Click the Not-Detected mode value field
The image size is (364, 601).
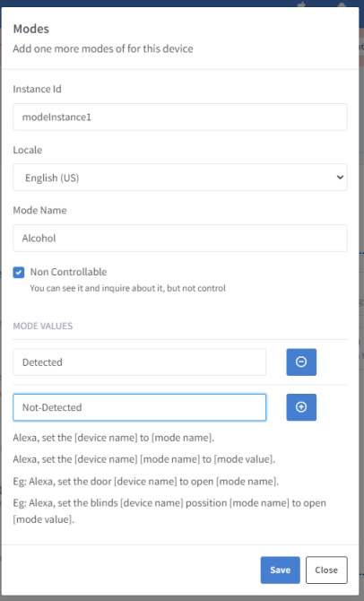click(140, 407)
